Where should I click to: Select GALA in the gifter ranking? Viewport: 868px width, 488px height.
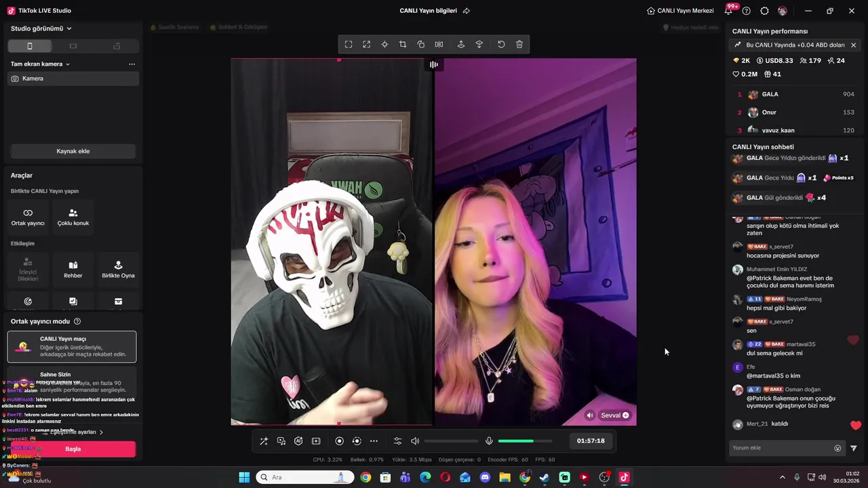795,94
